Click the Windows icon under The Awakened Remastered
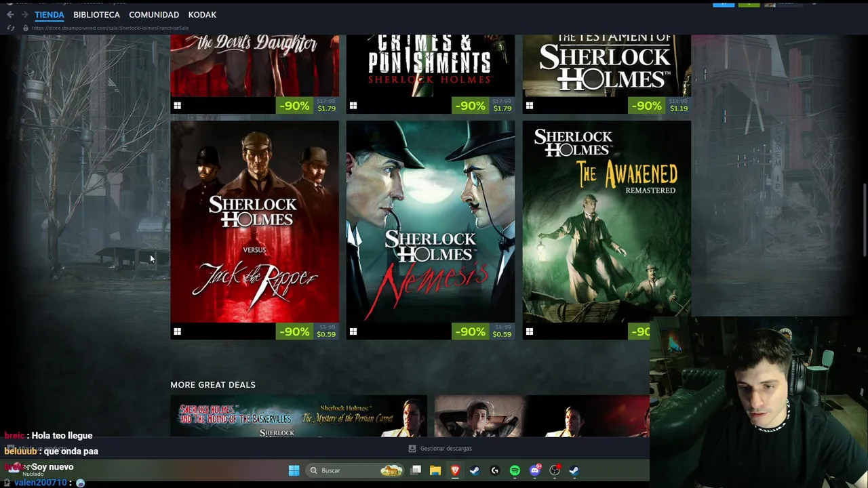The image size is (868, 488). click(x=530, y=331)
